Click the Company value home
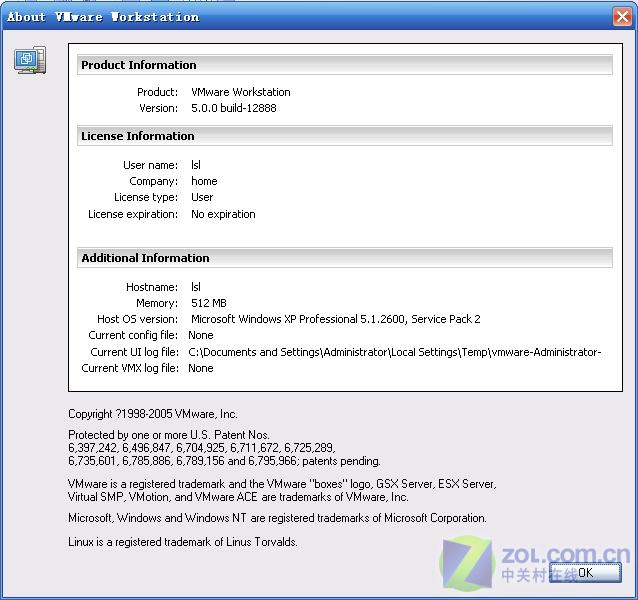This screenshot has width=638, height=600. pyautogui.click(x=204, y=181)
